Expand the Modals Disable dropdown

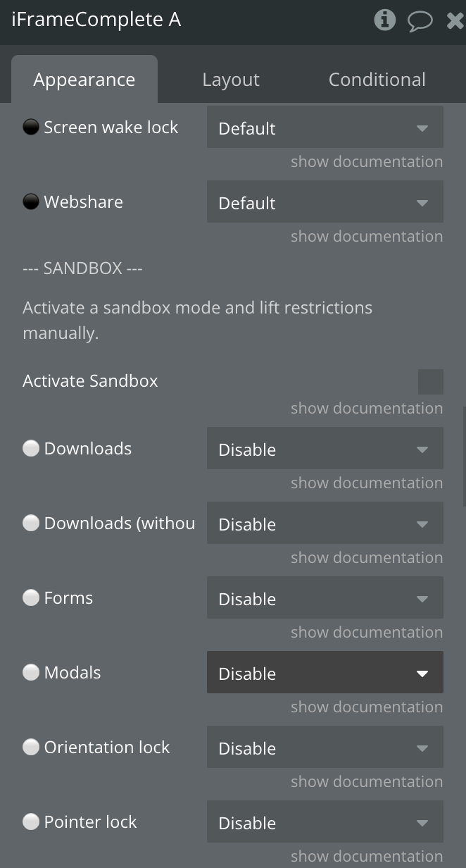[x=325, y=672]
